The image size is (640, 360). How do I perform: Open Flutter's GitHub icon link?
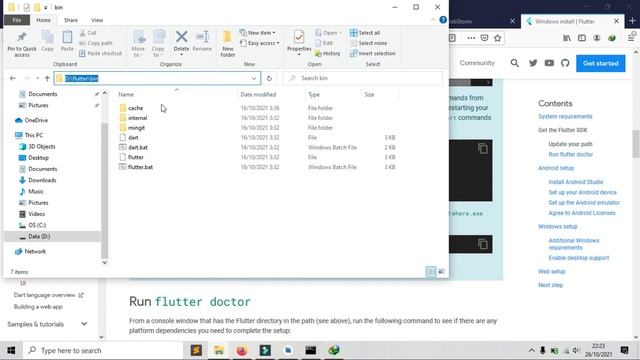click(x=565, y=63)
